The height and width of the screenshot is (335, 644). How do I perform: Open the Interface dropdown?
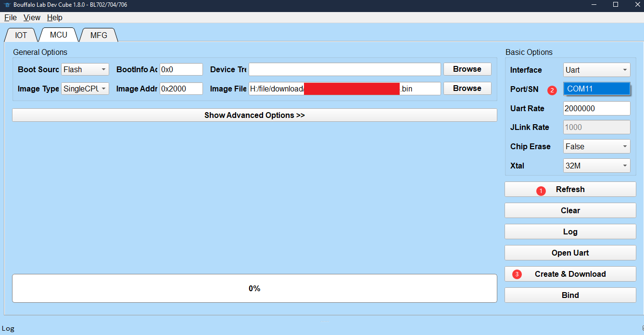[x=597, y=70]
